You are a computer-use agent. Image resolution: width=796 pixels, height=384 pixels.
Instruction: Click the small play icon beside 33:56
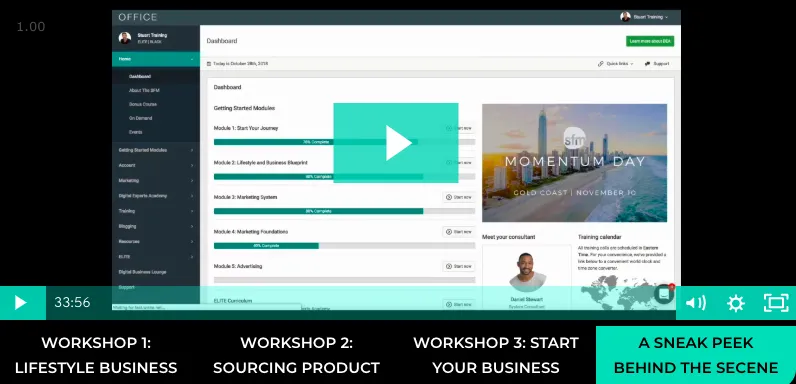21,303
